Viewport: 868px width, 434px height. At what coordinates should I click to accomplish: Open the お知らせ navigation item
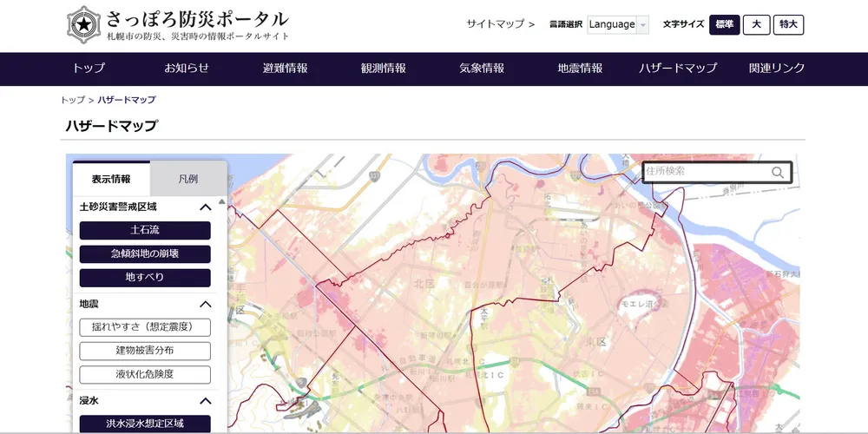coord(187,69)
